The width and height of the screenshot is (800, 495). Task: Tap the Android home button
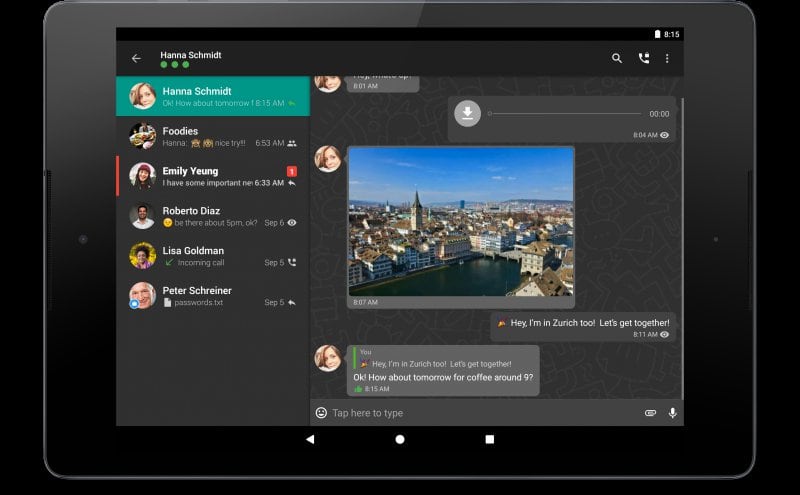[400, 439]
